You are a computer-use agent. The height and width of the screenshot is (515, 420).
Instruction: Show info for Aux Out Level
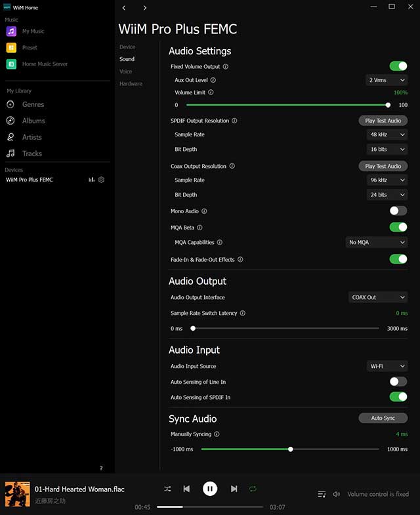click(x=213, y=80)
